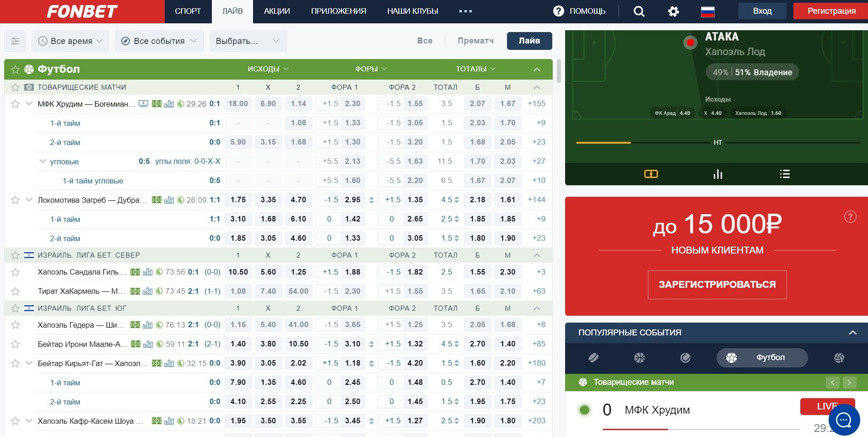This screenshot has width=868, height=437.
Task: Open field tracker icon for Тират ХаКармель match
Action: click(135, 291)
